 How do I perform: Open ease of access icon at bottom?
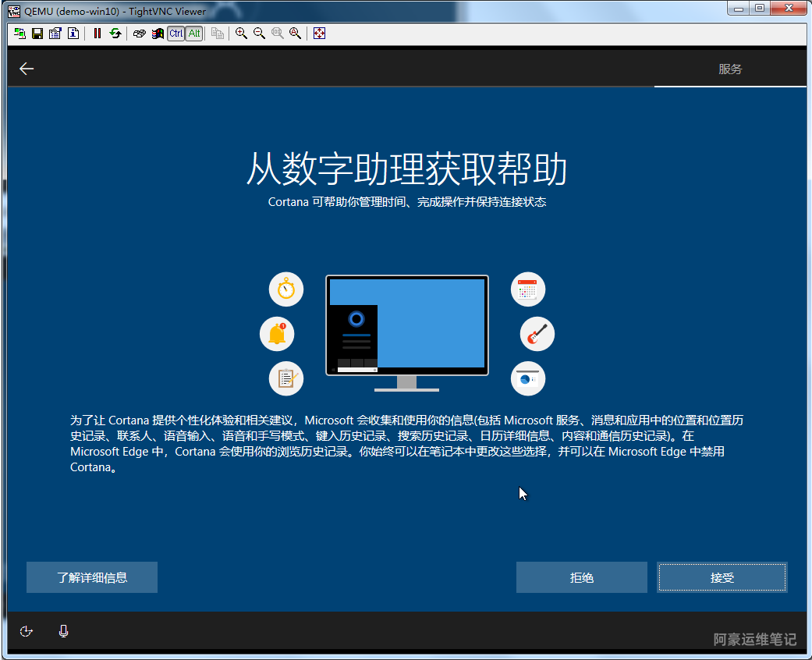[x=26, y=631]
